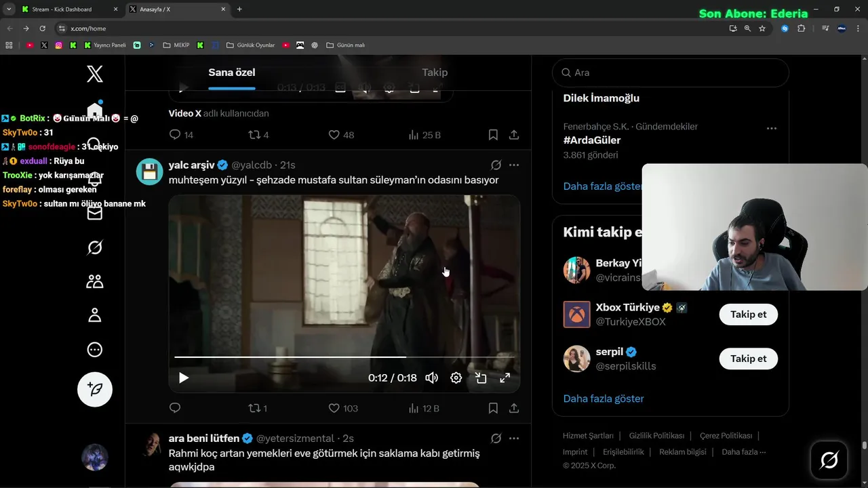Enter picture-in-picture on the video
Image resolution: width=868 pixels, height=488 pixels.
coord(481,378)
